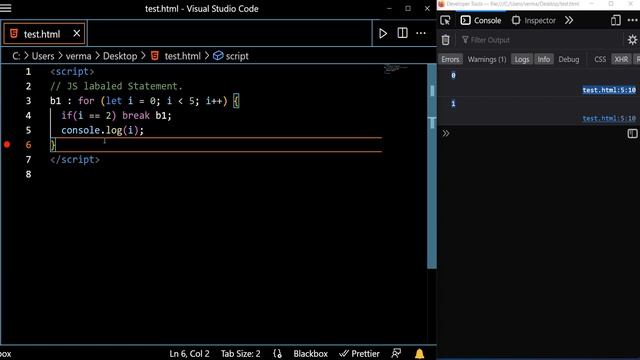Open test.html:5:10 link for output 1
Screen dimensions: 640x360
coord(609,118)
